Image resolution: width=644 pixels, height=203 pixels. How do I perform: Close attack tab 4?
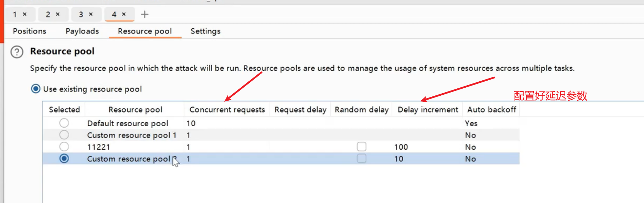coord(124,14)
